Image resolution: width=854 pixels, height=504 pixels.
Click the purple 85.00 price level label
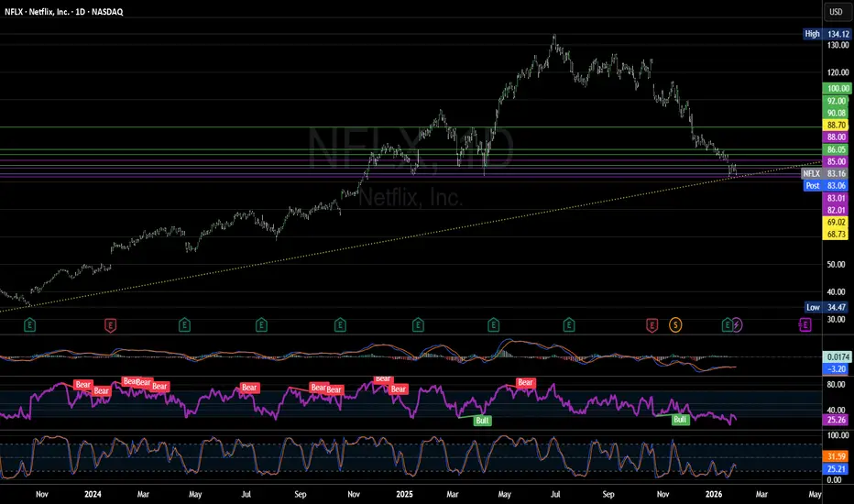(x=837, y=161)
